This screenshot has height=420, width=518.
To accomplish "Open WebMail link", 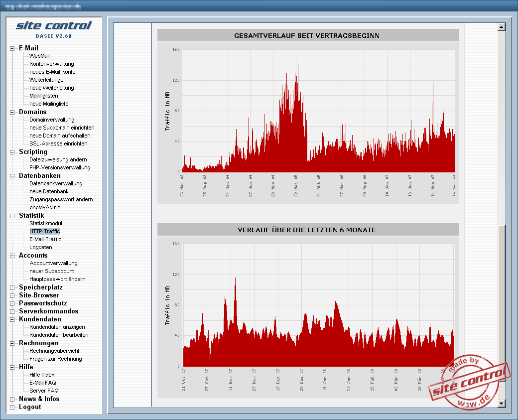I will click(x=39, y=56).
